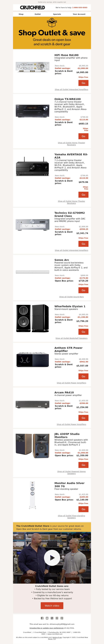
Task: Open Crutchfield's Instagram icon
Action: pos(57,618)
